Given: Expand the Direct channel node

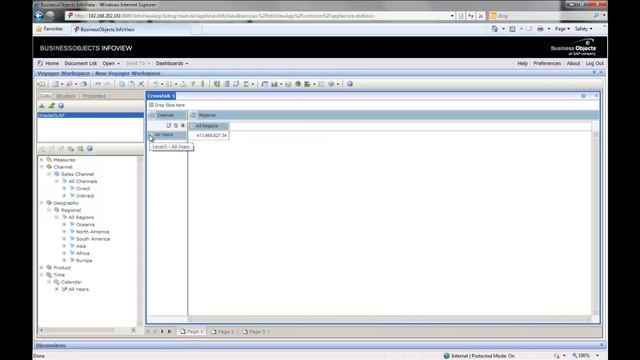Looking at the screenshot, I should coord(64,189).
